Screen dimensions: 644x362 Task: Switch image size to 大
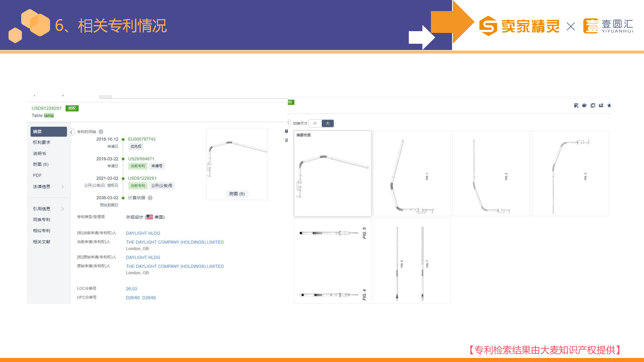click(328, 123)
